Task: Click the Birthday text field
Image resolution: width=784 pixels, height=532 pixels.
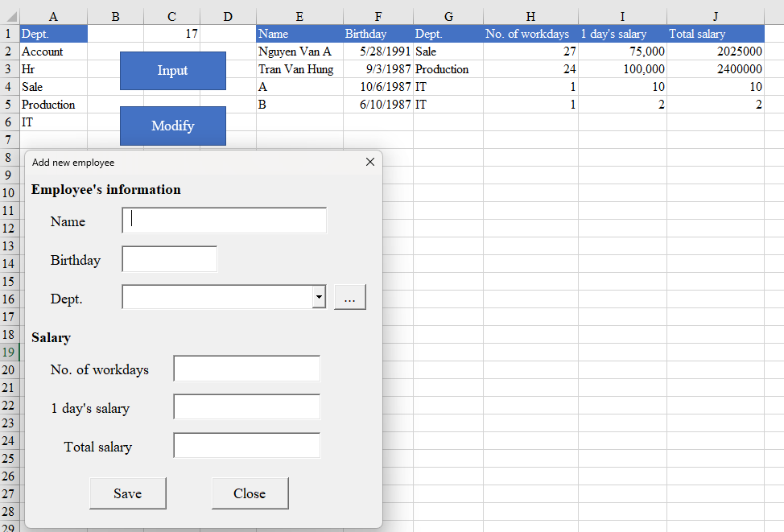Action: (170, 259)
